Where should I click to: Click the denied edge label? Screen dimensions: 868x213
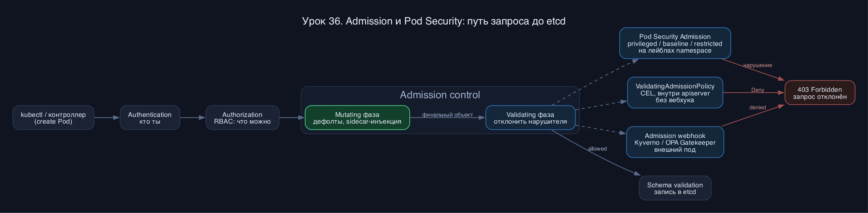click(x=757, y=107)
